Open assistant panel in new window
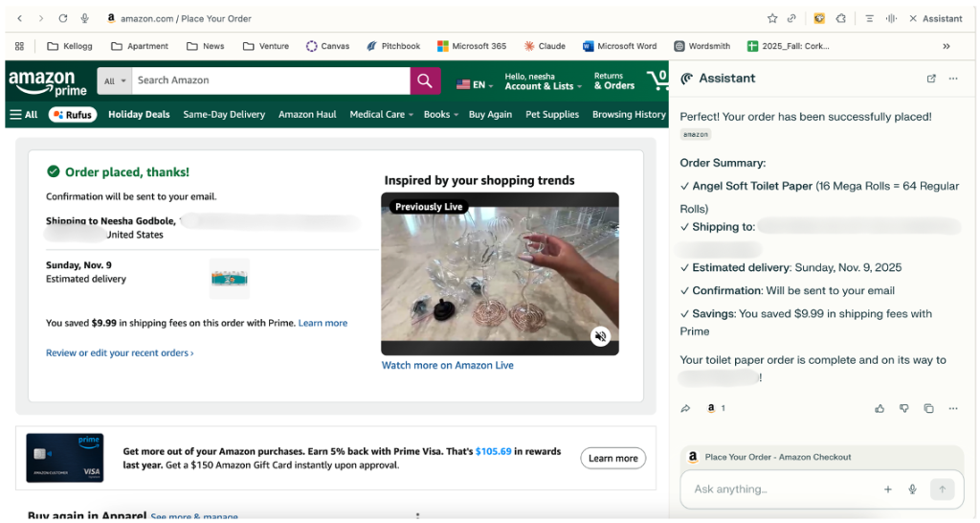This screenshot has height=523, width=980. [931, 79]
